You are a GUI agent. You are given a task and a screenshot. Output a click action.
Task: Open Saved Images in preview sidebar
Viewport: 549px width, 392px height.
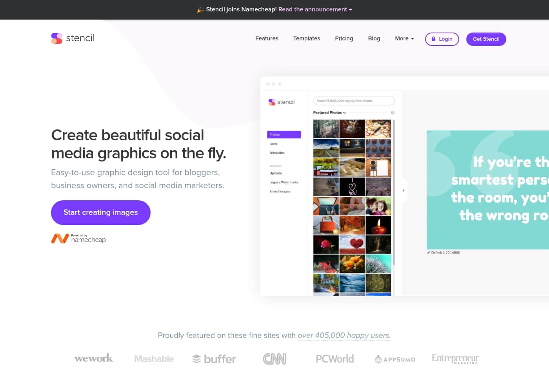[280, 192]
